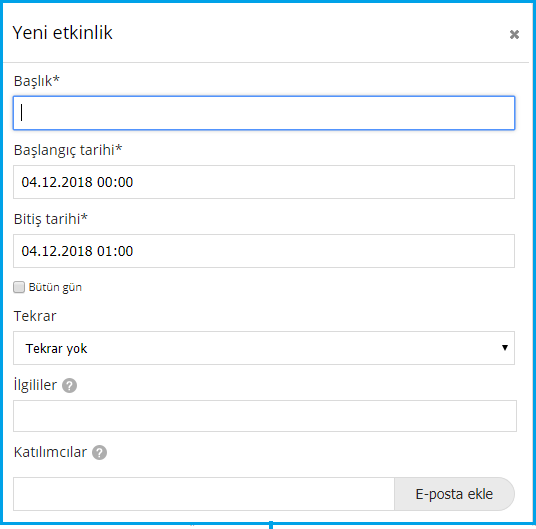
Task: Focus the Başlık title input field
Action: point(264,113)
